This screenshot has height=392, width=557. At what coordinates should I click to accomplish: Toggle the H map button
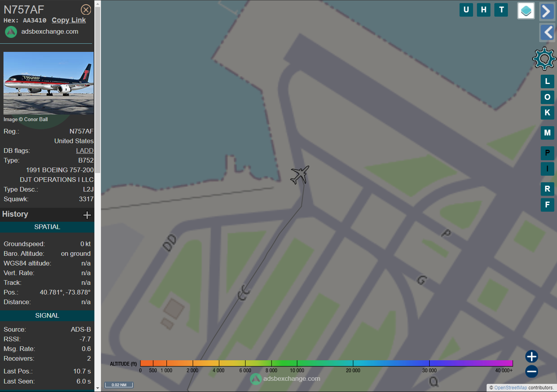tap(484, 10)
